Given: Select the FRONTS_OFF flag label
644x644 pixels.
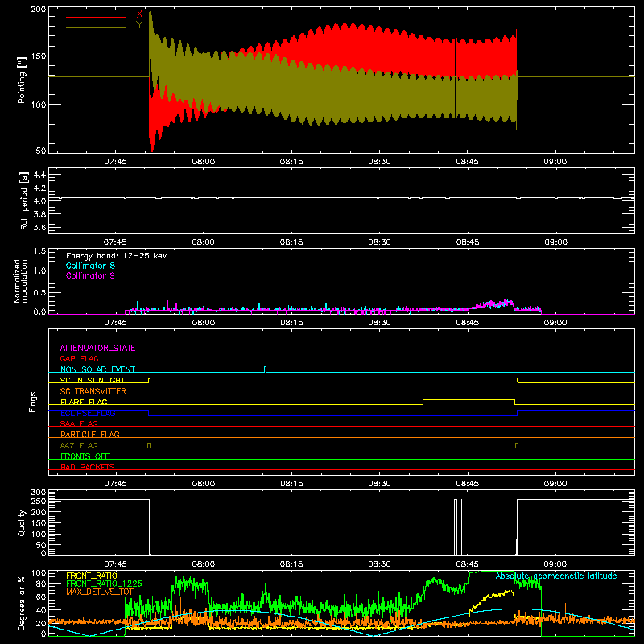Looking at the screenshot, I should click(x=85, y=456).
